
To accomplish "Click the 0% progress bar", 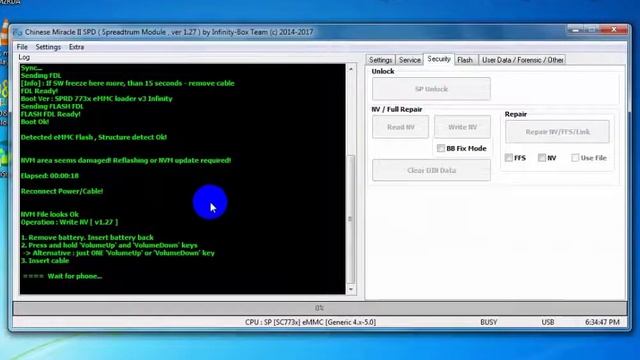I will pyautogui.click(x=320, y=308).
